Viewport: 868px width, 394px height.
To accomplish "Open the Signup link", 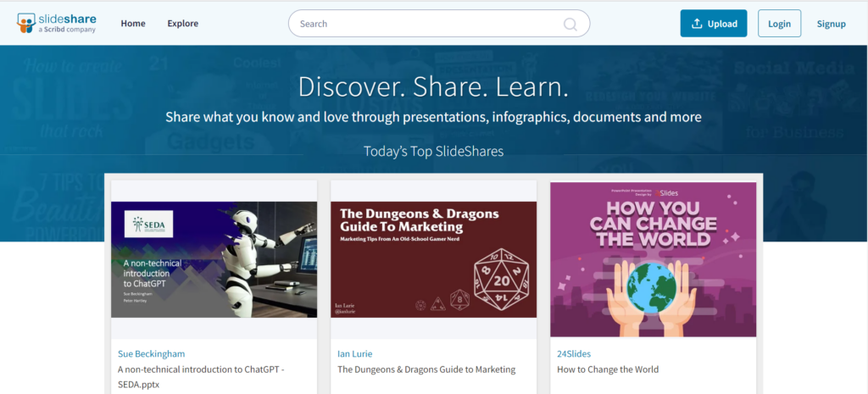I will [831, 24].
